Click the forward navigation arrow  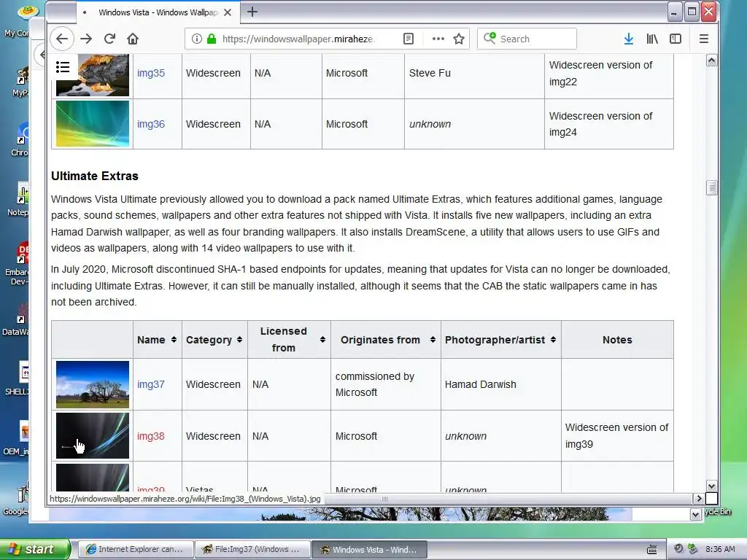coord(86,39)
